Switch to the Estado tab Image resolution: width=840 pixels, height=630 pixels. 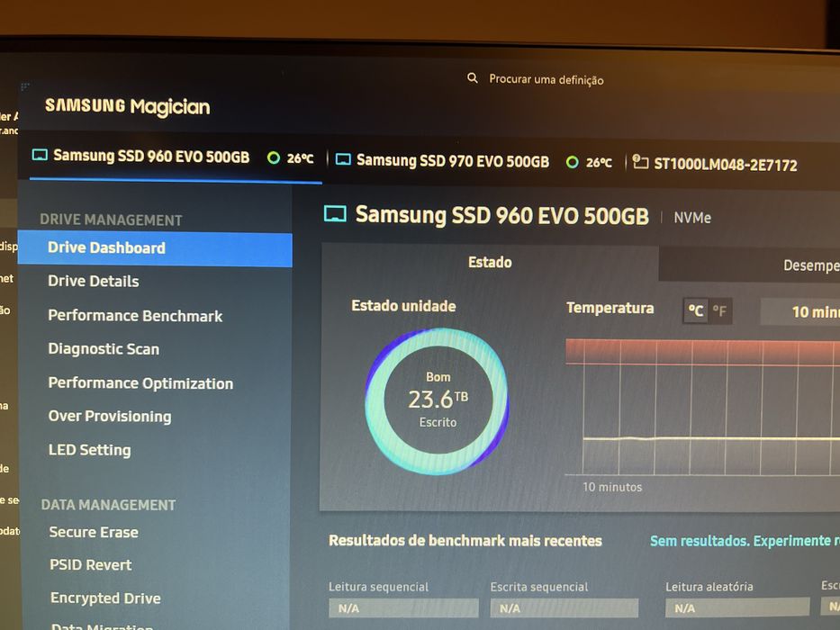[490, 262]
